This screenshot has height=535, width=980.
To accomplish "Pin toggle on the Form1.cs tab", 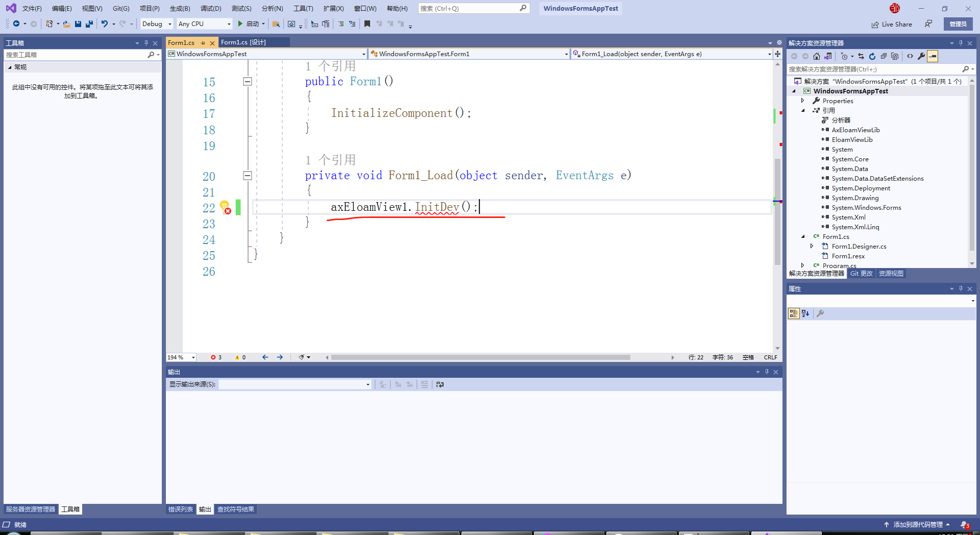I will [203, 43].
